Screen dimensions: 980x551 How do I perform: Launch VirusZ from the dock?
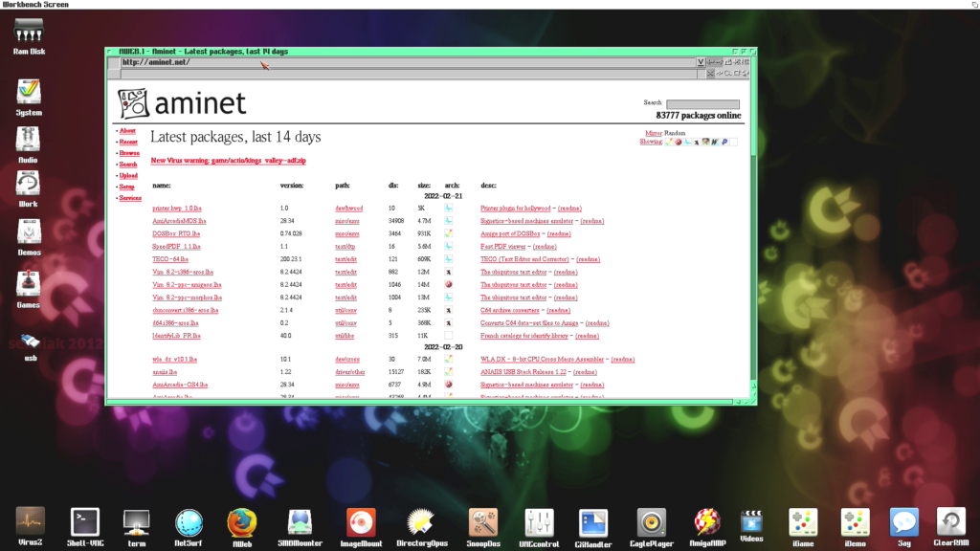[30, 527]
